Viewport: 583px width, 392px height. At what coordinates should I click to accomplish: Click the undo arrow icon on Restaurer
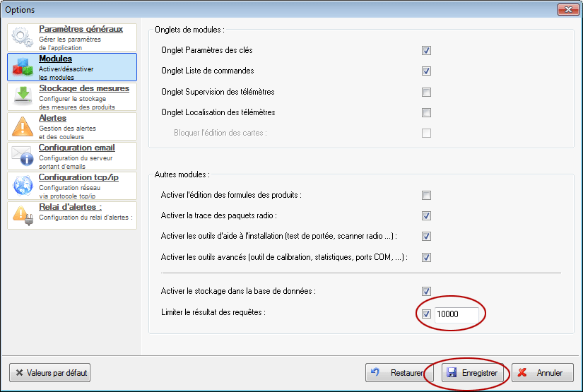(375, 372)
